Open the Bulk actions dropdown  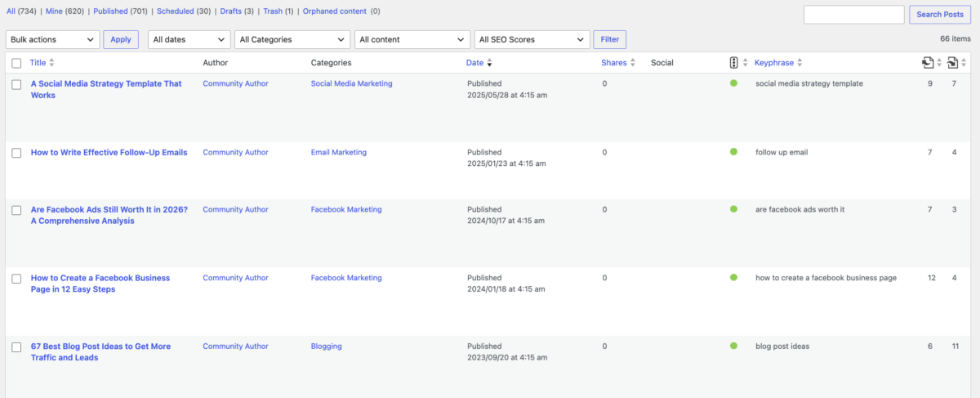click(x=52, y=39)
